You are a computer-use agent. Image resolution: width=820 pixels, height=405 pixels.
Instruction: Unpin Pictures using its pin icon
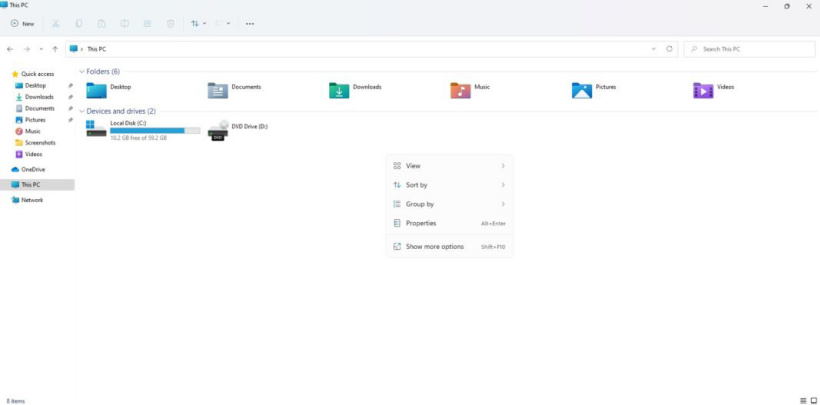(x=70, y=120)
